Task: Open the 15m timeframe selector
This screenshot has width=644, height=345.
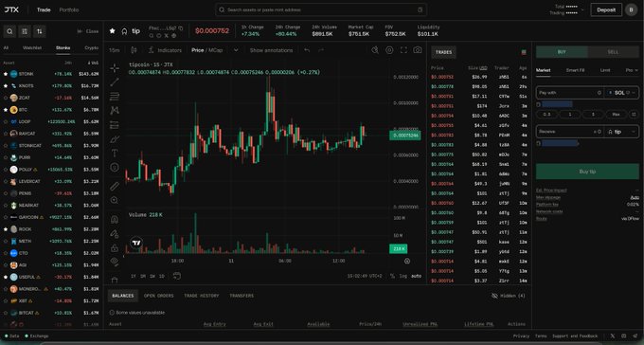Action: point(115,50)
